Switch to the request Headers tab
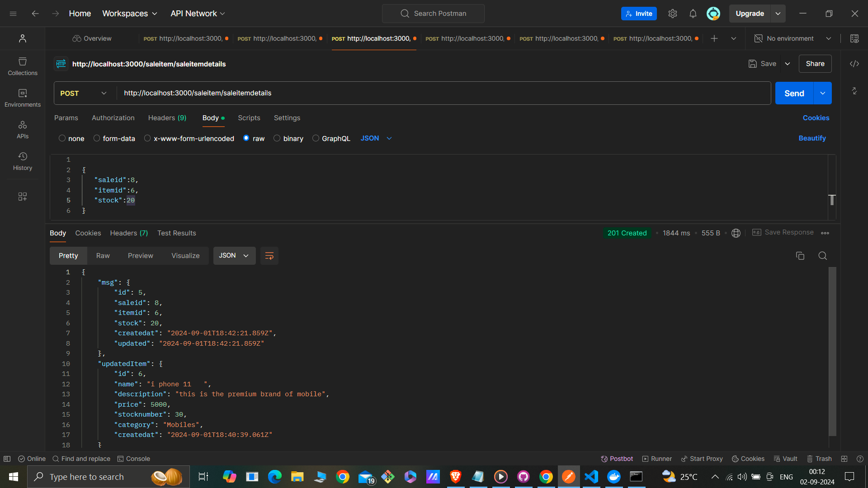This screenshot has width=868, height=488. [x=167, y=118]
